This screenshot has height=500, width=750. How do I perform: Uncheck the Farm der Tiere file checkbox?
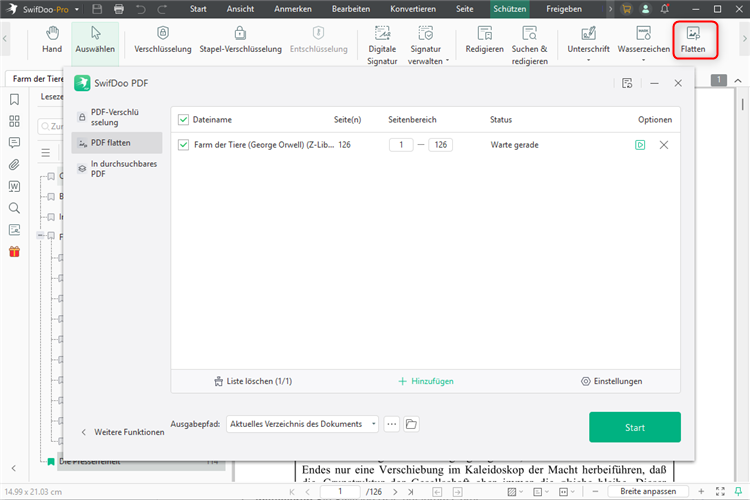(x=183, y=145)
